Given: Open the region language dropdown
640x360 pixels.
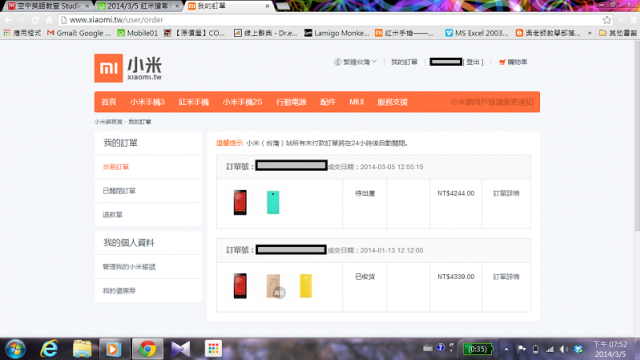Looking at the screenshot, I should pyautogui.click(x=356, y=62).
